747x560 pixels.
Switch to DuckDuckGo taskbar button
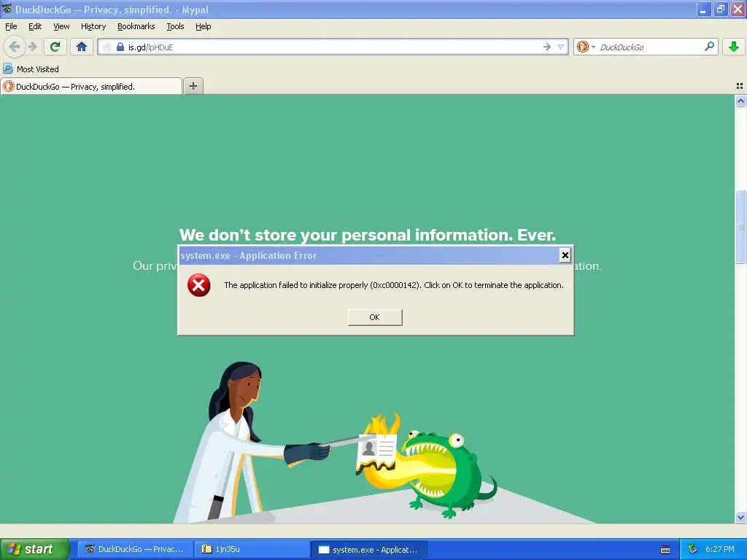[135, 549]
